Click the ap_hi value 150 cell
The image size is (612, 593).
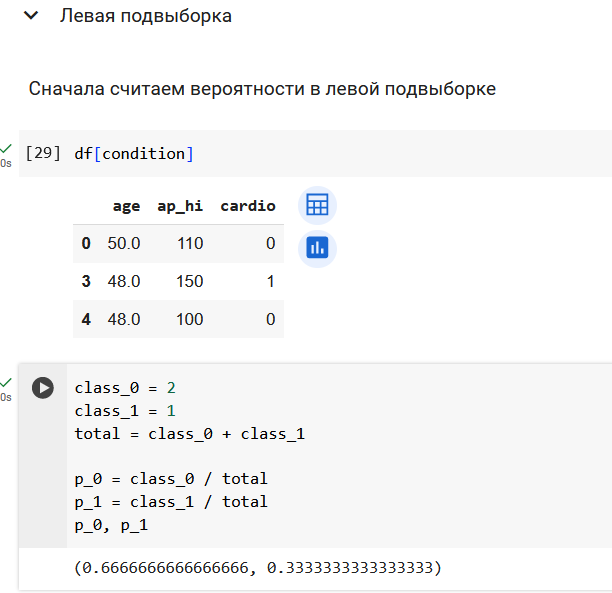190,281
